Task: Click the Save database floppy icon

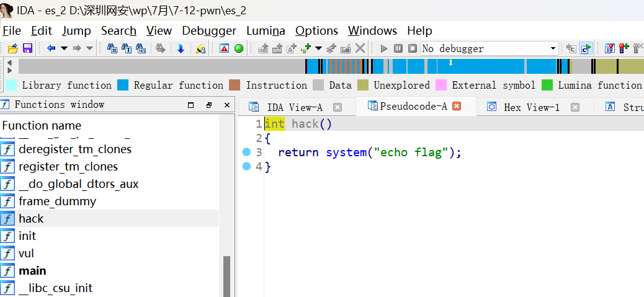Action: click(x=27, y=48)
